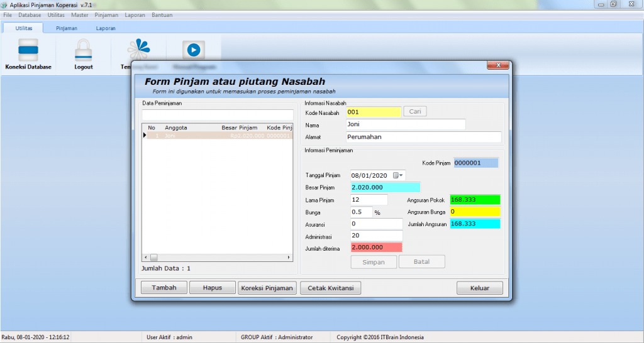Click the Batal button
This screenshot has height=343, width=644.
coord(422,261)
